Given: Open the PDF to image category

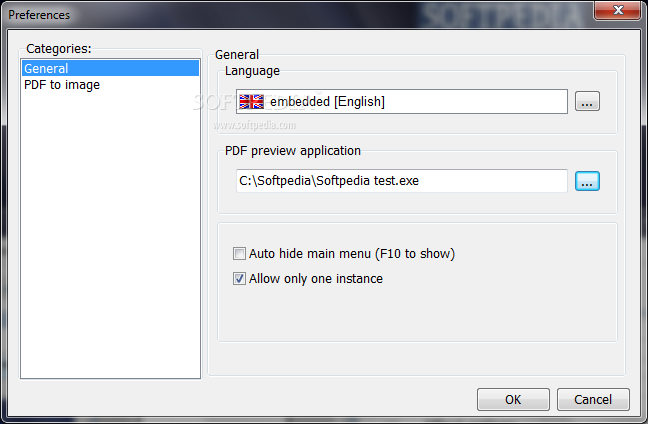Looking at the screenshot, I should (x=110, y=85).
